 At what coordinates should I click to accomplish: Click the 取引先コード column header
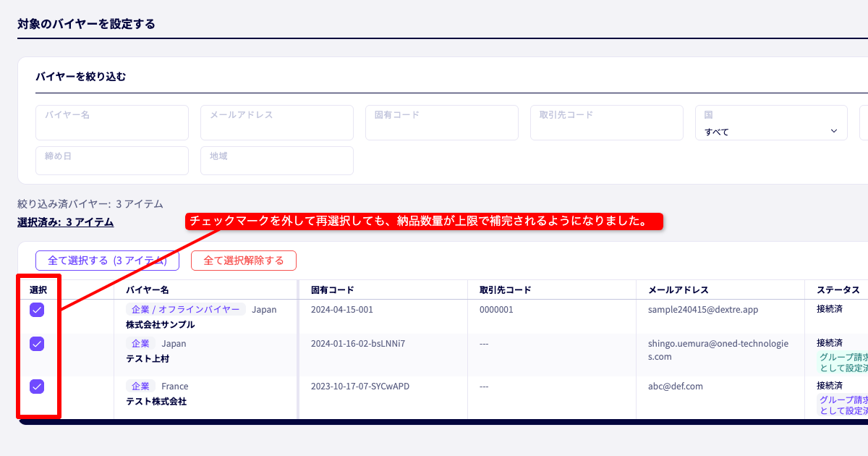(x=506, y=290)
